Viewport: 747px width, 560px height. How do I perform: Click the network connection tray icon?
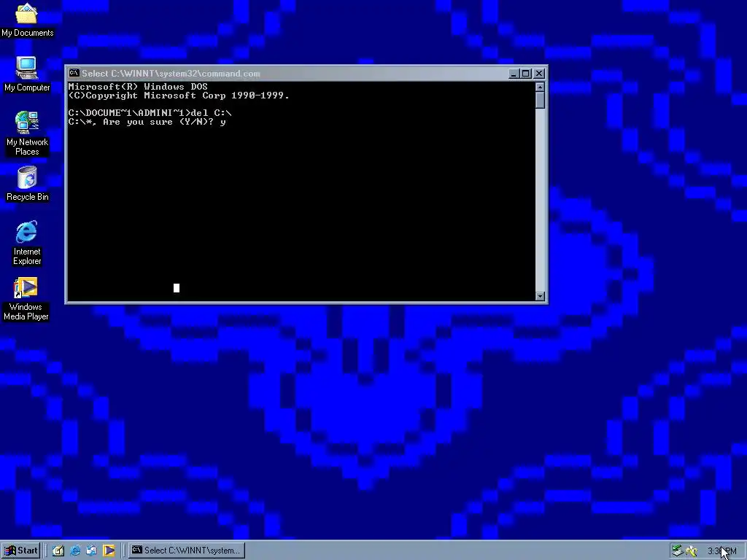pyautogui.click(x=677, y=551)
